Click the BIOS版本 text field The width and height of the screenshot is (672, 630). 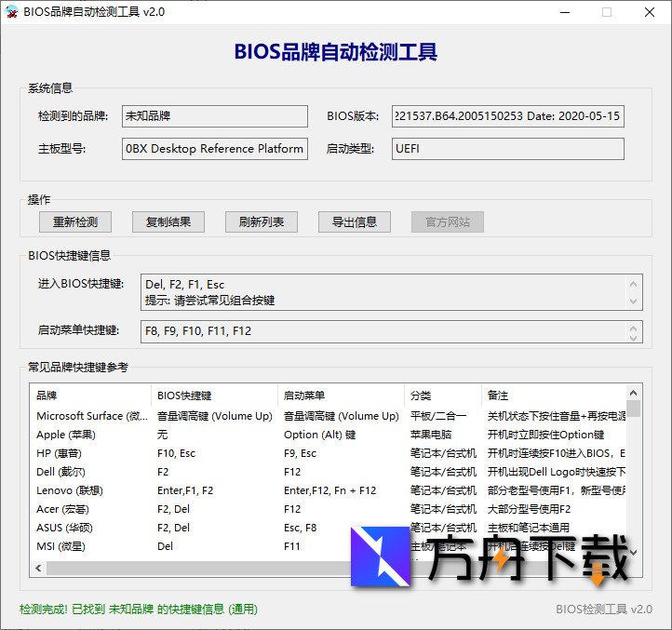tap(508, 116)
